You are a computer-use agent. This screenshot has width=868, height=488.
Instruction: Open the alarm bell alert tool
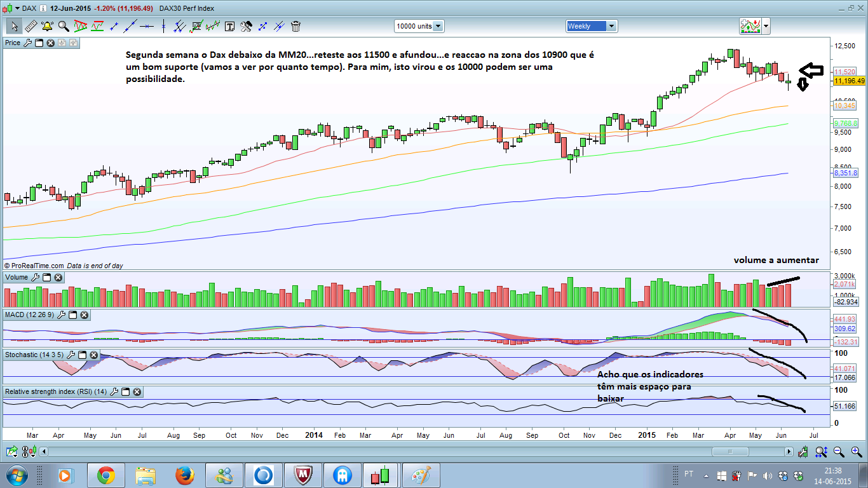tap(47, 26)
